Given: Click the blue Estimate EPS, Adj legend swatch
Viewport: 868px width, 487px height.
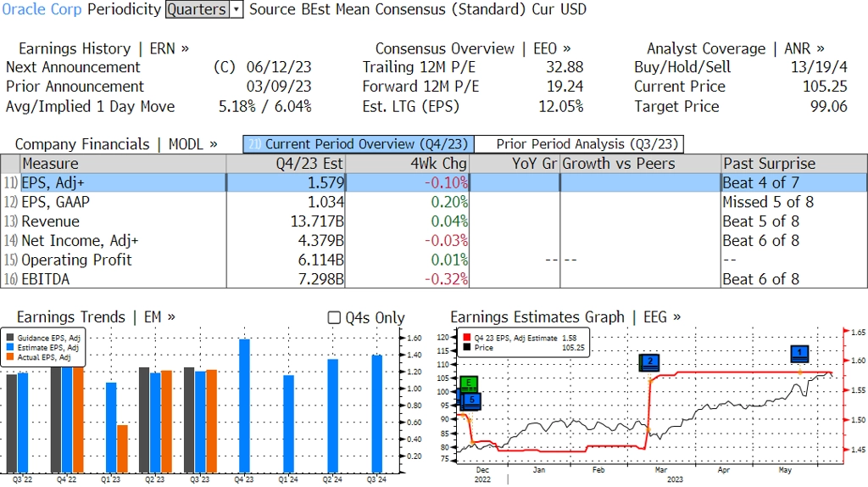Looking at the screenshot, I should [x=10, y=348].
